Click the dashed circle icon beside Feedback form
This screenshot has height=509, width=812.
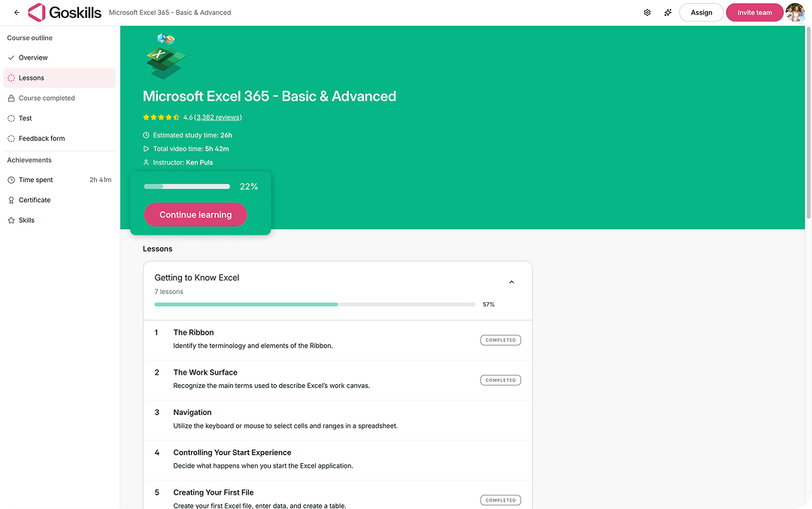click(11, 138)
